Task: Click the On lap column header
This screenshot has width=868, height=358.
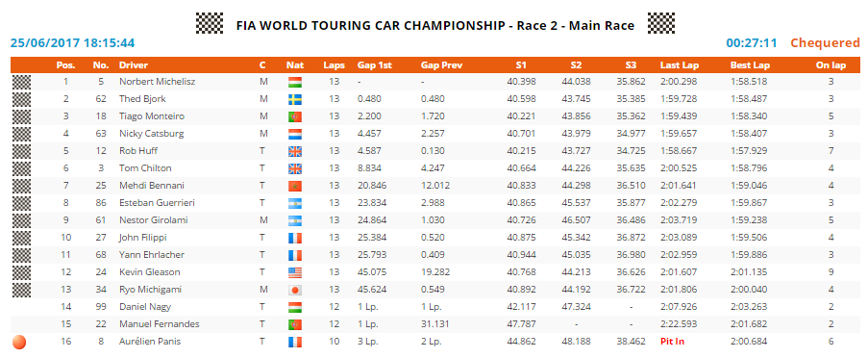Action: [x=831, y=65]
